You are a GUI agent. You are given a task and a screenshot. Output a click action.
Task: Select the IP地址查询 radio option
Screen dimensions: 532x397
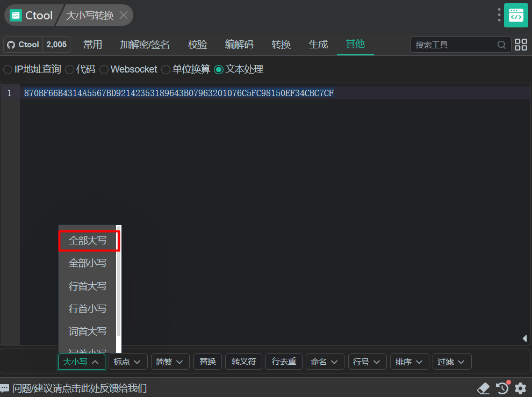coord(8,69)
